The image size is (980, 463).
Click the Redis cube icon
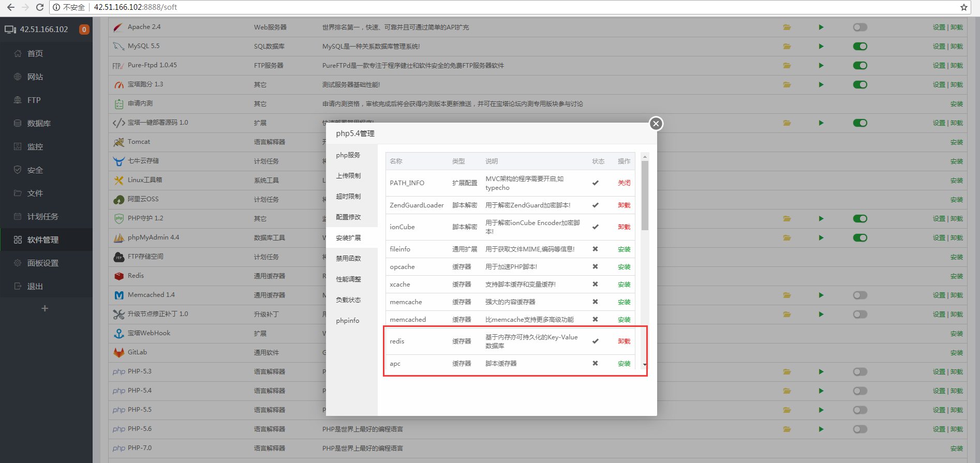(119, 276)
